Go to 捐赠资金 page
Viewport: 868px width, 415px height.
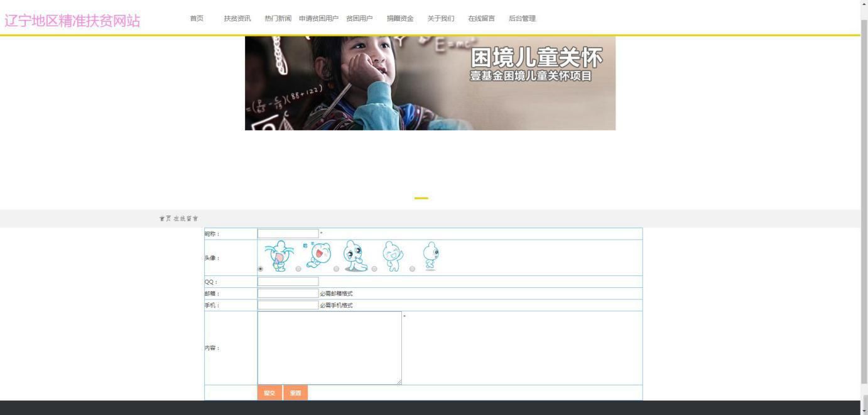(400, 18)
